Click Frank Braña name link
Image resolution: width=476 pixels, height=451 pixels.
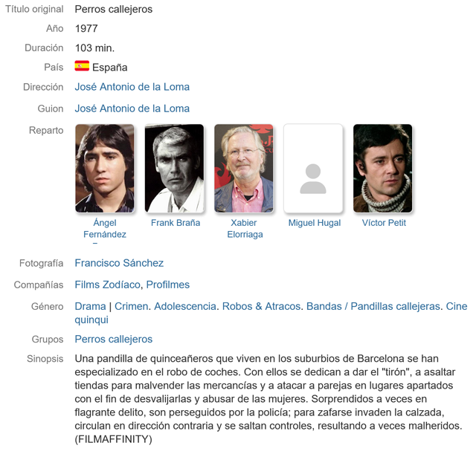tap(176, 223)
